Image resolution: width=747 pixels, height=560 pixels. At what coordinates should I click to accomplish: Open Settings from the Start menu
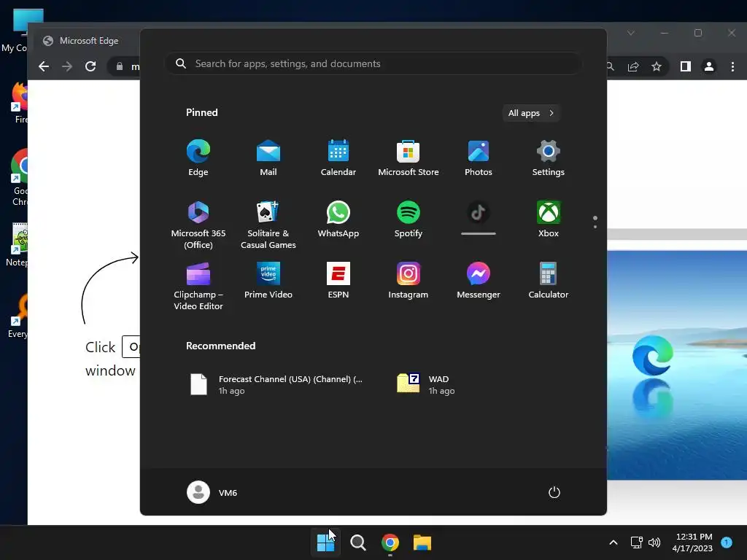click(x=549, y=158)
